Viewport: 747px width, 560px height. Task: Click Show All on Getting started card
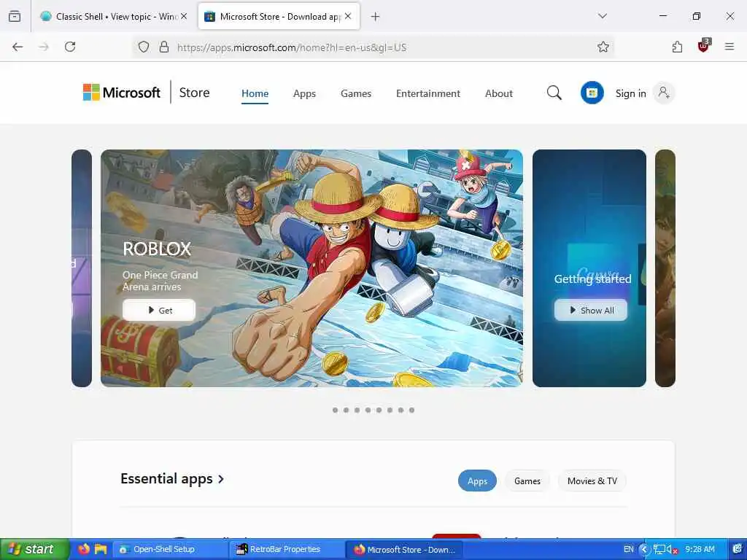(x=591, y=310)
